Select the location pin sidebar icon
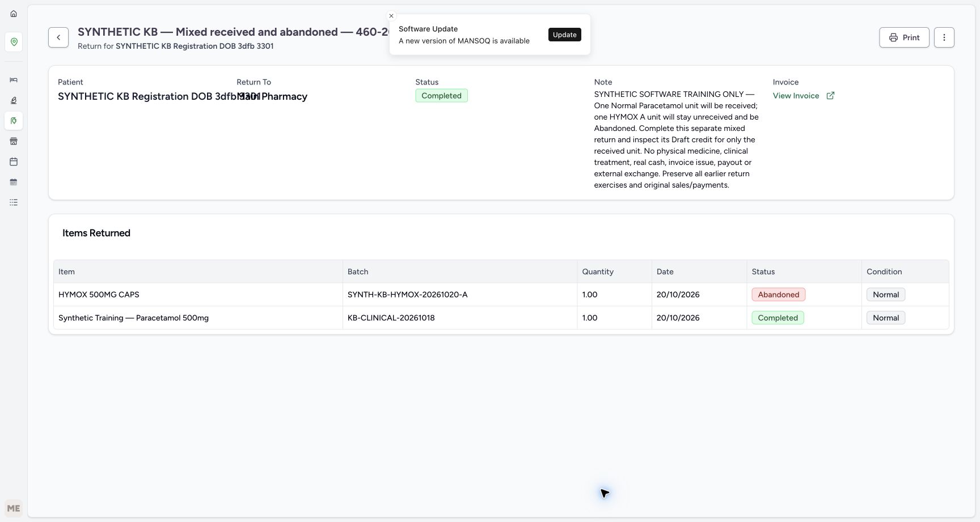The width and height of the screenshot is (980, 522). [14, 42]
